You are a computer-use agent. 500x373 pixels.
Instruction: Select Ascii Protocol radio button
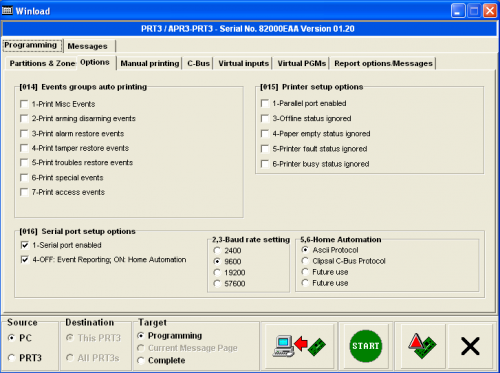pos(305,250)
